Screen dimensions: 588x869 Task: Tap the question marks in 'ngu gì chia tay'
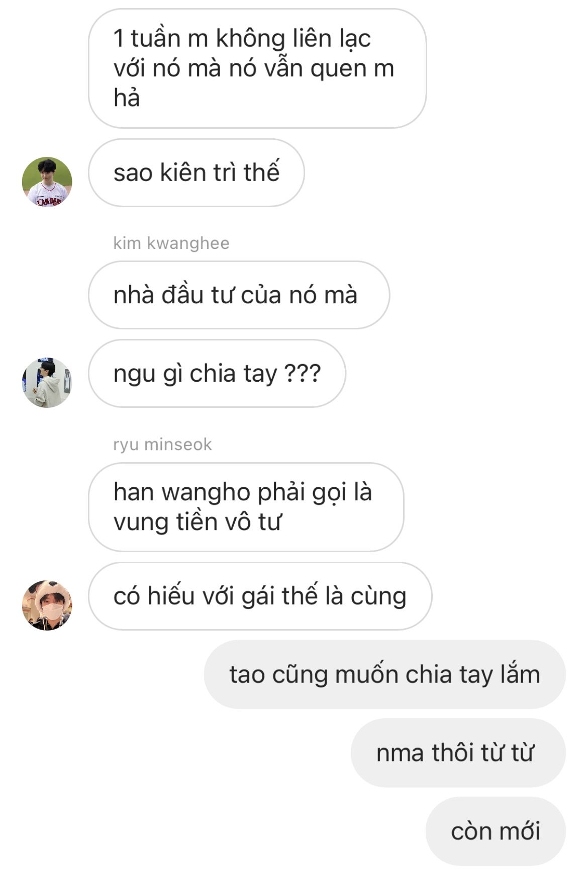(303, 373)
